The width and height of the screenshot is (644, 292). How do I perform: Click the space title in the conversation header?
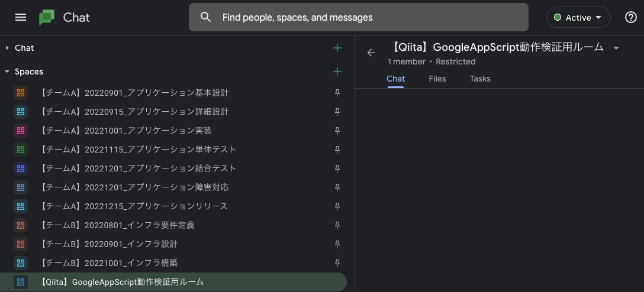coord(496,47)
